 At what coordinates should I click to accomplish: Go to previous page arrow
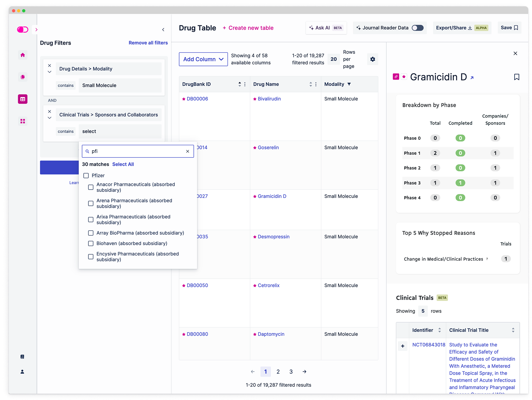pyautogui.click(x=253, y=371)
